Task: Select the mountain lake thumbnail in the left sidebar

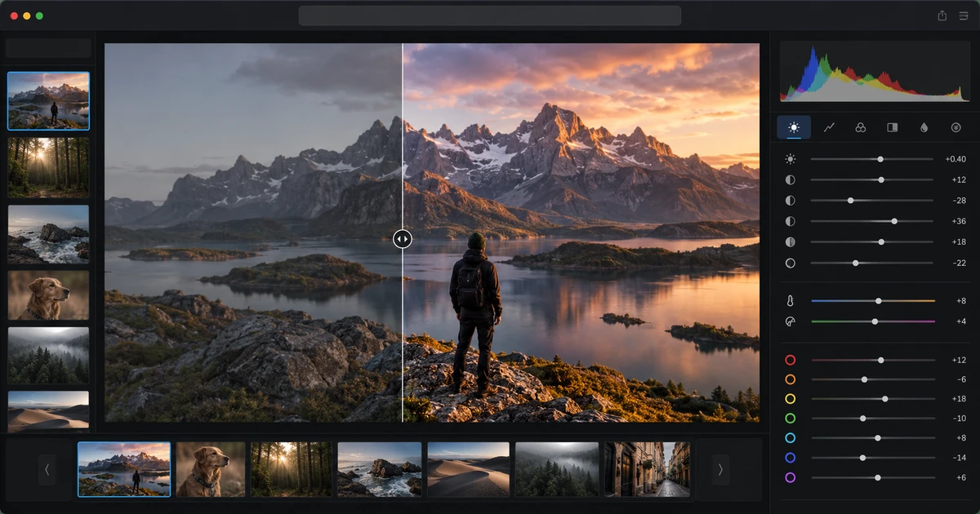Action: pyautogui.click(x=48, y=101)
